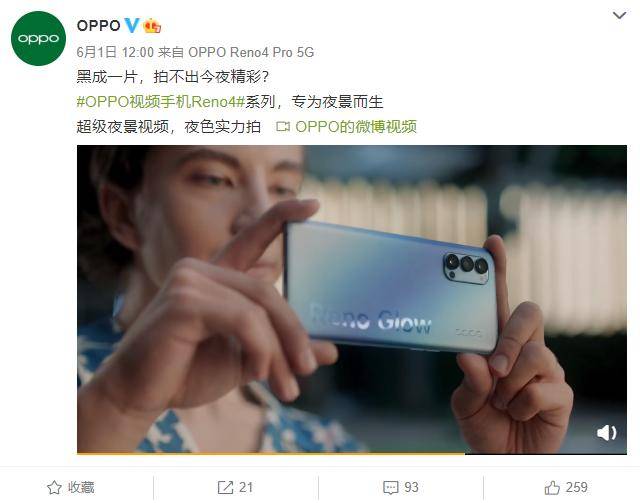The image size is (640, 503).
Task: Click the crown membership badge icon
Action: click(152, 26)
